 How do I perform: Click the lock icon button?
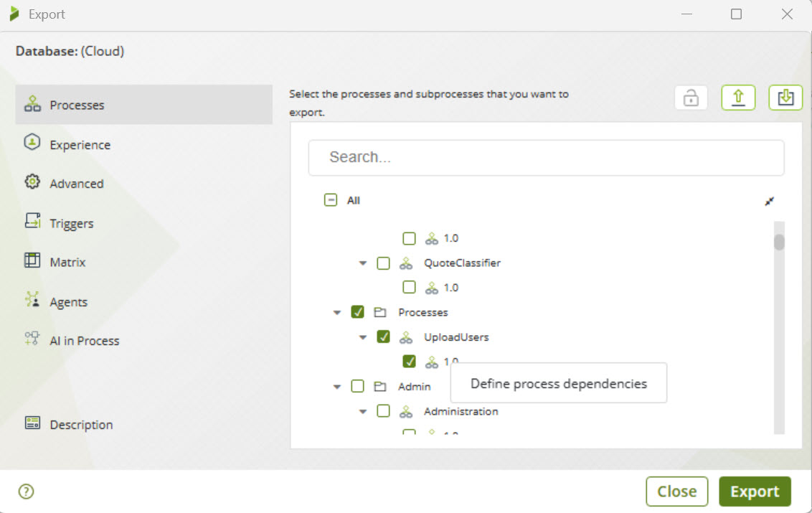click(691, 98)
